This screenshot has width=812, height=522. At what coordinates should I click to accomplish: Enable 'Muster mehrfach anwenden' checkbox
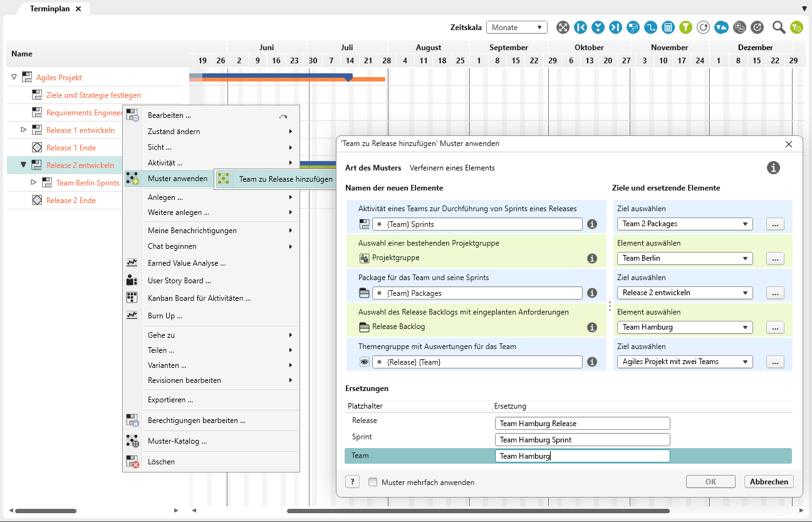(x=373, y=483)
